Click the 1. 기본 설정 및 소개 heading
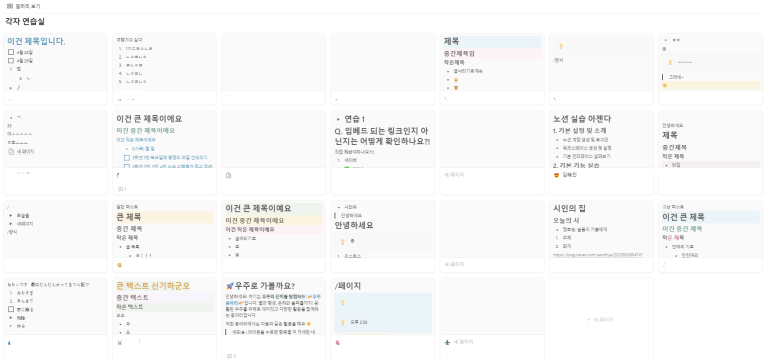 tap(579, 131)
